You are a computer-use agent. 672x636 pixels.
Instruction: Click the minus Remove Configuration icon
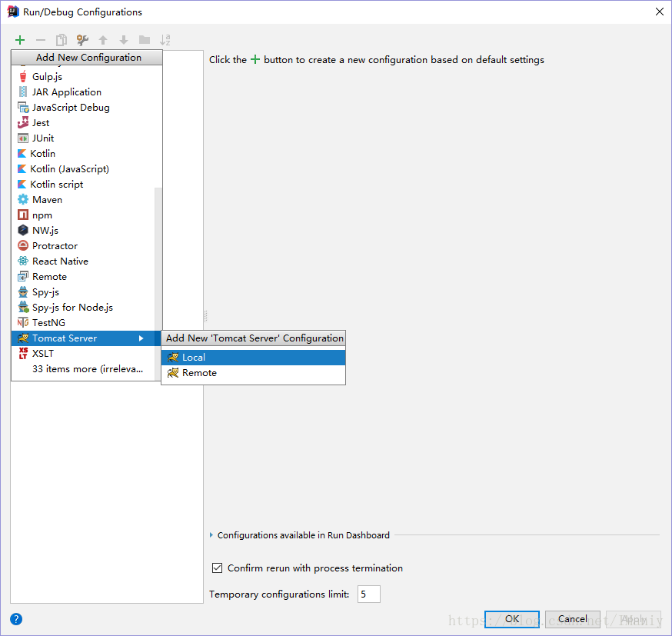41,40
